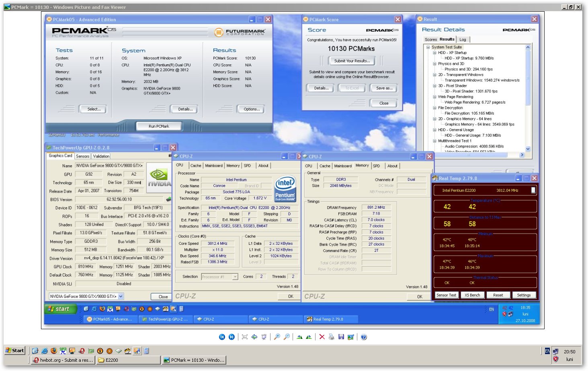Screen dimensions: 588x371
Task: Click scroll-down arrow of the Result Details tree
Action: (528, 149)
